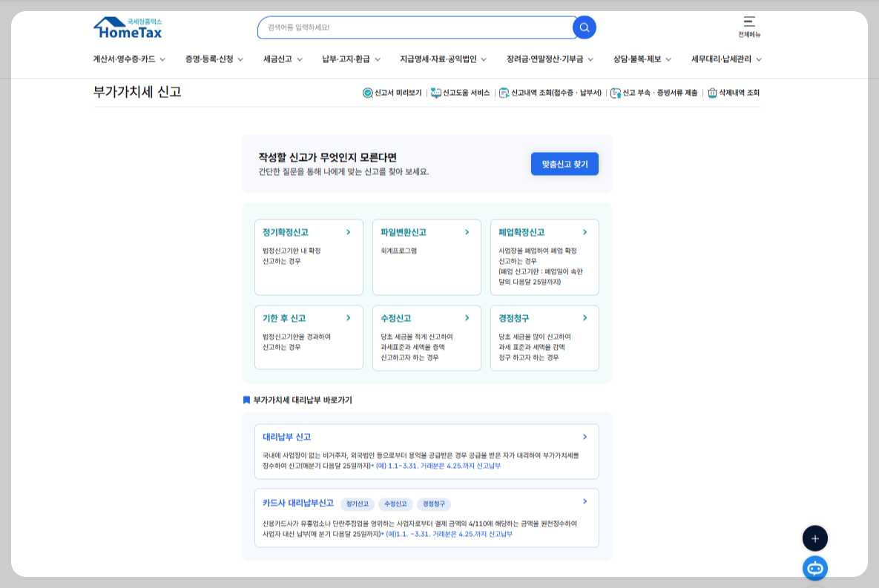This screenshot has height=588, width=879.
Task: Click the 맞춤신고 찾기 button
Action: point(564,163)
